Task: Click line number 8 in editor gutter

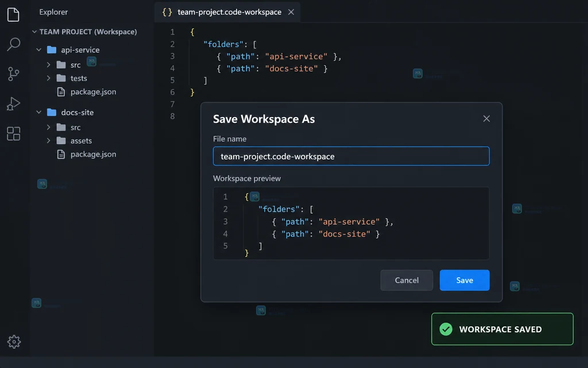Action: (x=172, y=116)
